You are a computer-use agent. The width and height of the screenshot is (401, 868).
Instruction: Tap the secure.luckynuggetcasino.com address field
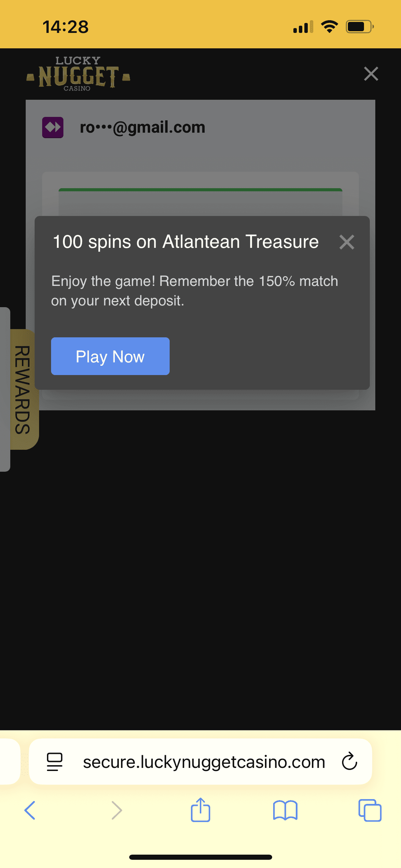pos(204,762)
